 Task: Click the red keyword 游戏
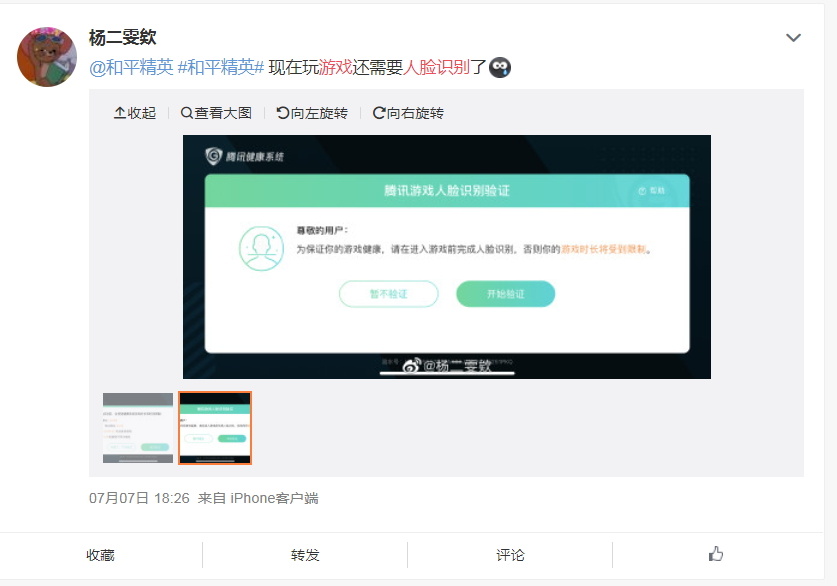(x=335, y=67)
